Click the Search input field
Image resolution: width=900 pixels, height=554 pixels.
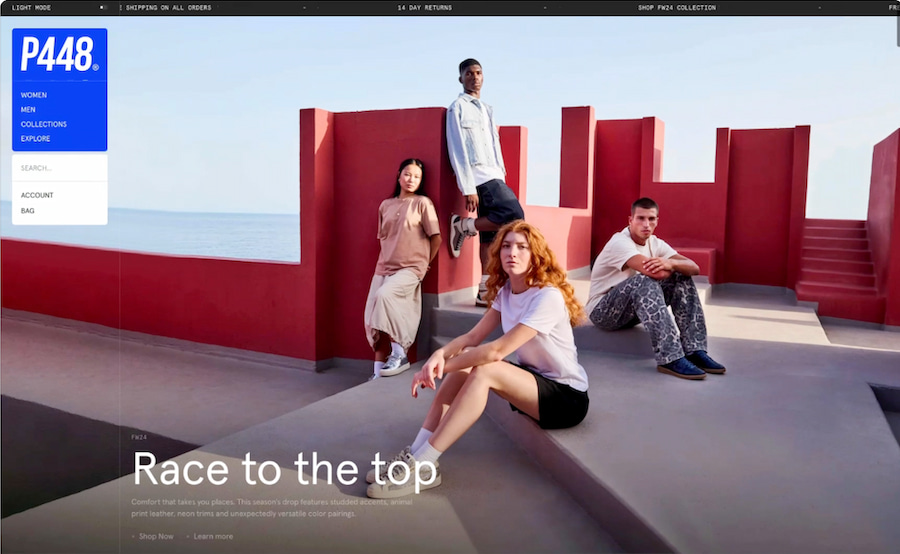click(x=59, y=168)
